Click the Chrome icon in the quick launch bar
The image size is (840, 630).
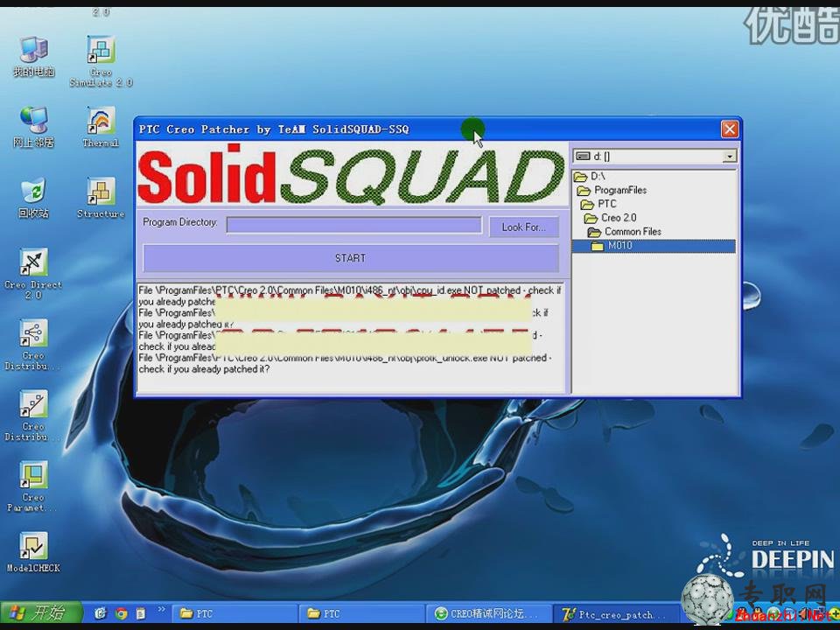[122, 614]
